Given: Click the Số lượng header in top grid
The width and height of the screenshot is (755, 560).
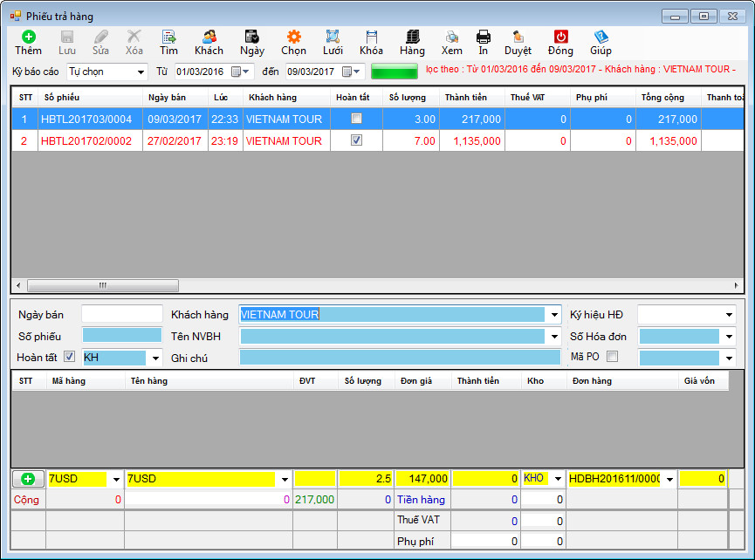Looking at the screenshot, I should [x=411, y=97].
